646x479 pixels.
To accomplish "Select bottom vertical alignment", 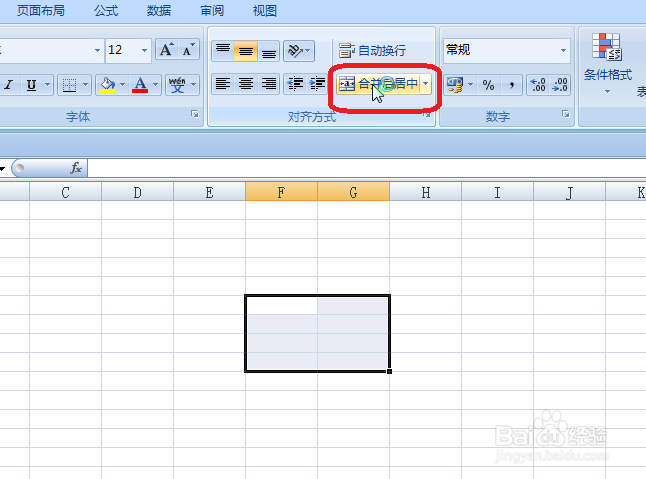I will [x=269, y=51].
